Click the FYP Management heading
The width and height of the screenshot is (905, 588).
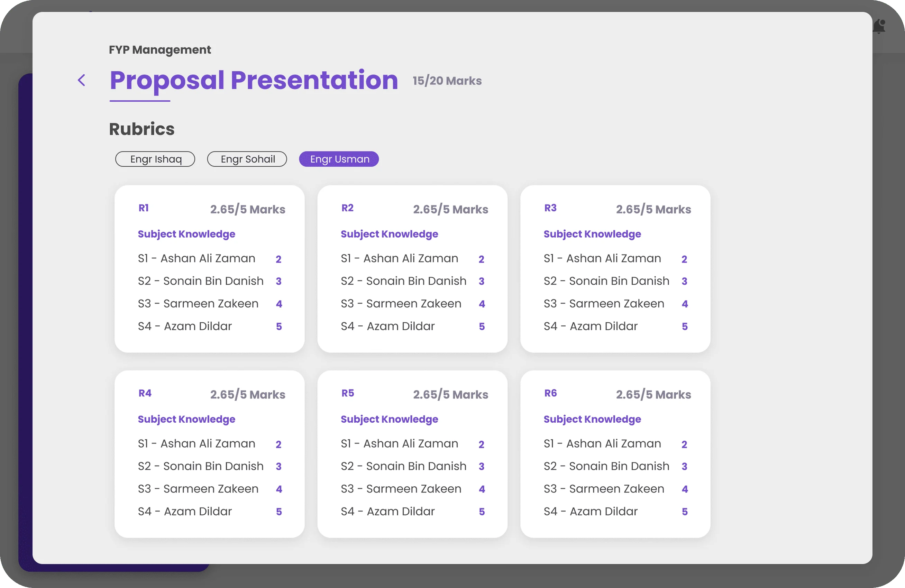pos(160,49)
